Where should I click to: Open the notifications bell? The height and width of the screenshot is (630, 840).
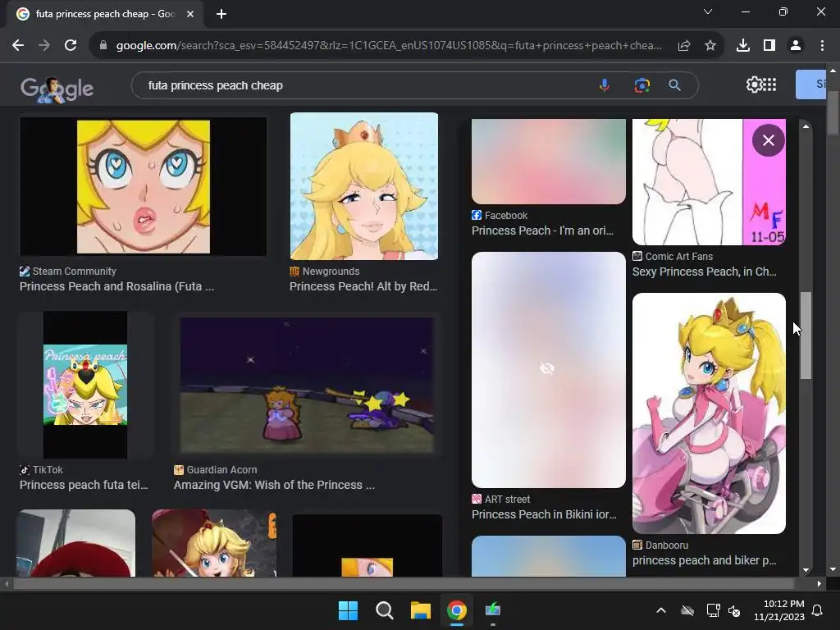[x=818, y=610]
